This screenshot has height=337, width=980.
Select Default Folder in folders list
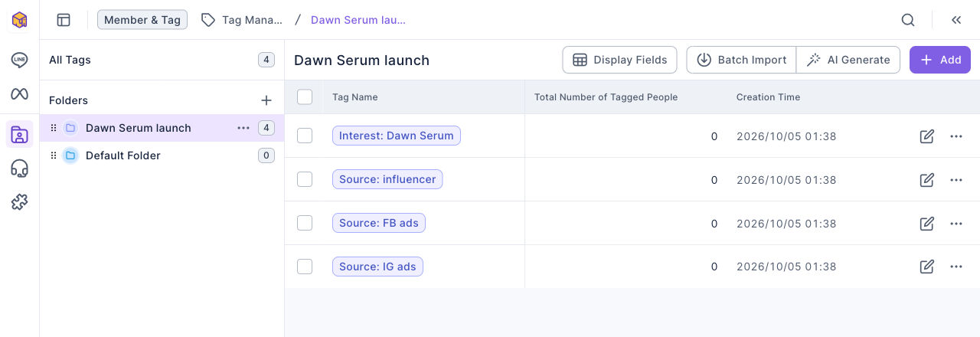point(162,155)
